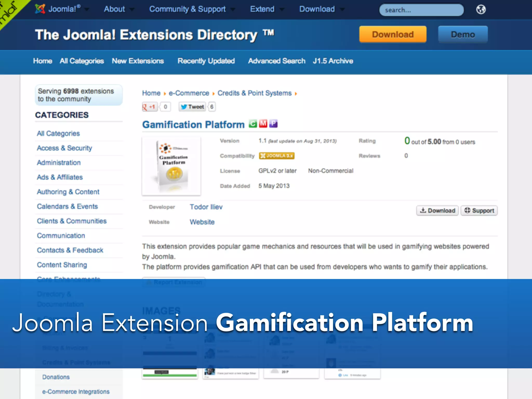Click the search input field
Image resolution: width=532 pixels, height=399 pixels.
click(x=421, y=10)
